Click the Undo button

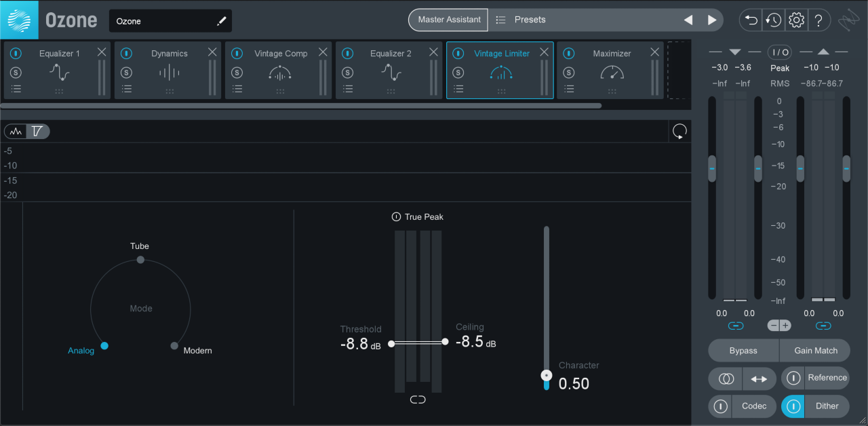coord(751,20)
